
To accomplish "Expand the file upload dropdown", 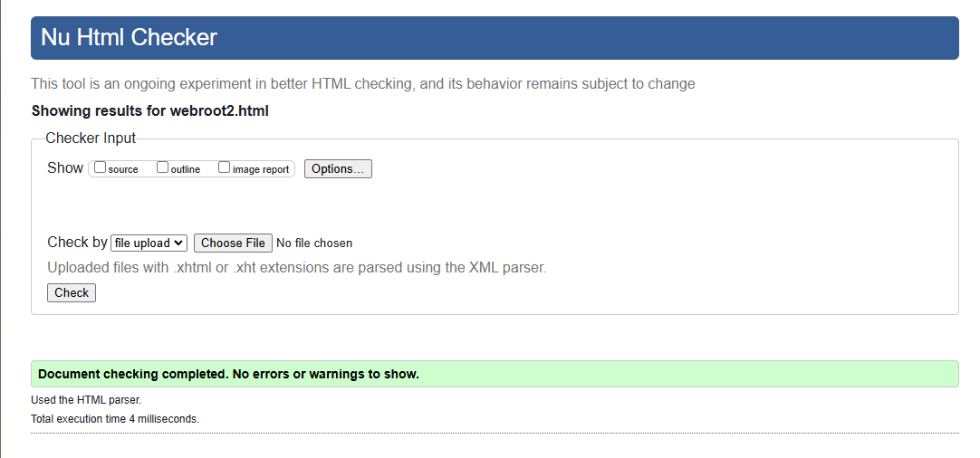I will click(x=149, y=243).
